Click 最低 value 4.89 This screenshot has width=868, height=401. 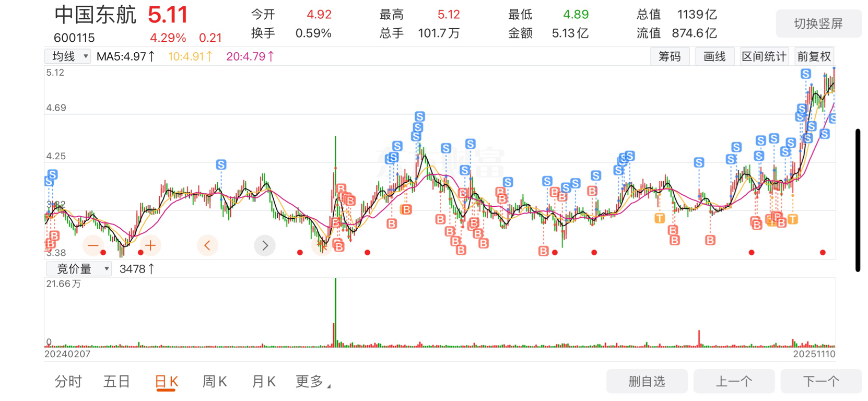pos(576,15)
